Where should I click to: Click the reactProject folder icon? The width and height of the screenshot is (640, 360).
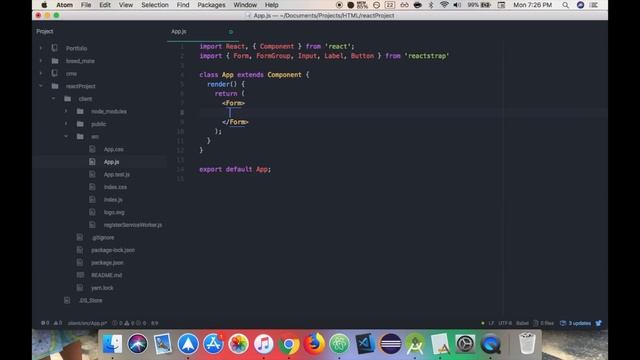pos(55,86)
